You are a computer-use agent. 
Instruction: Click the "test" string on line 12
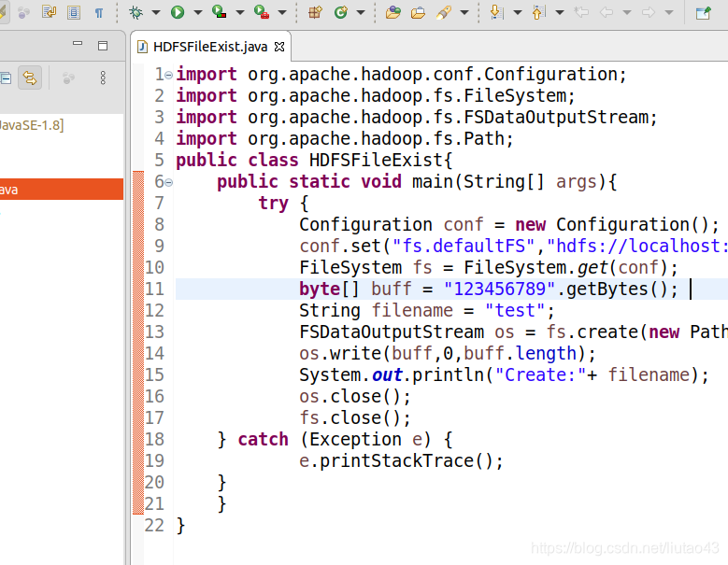click(514, 310)
